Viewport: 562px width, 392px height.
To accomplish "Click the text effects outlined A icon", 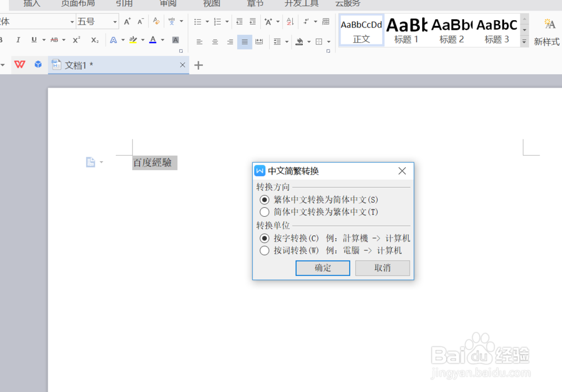I will click(114, 40).
